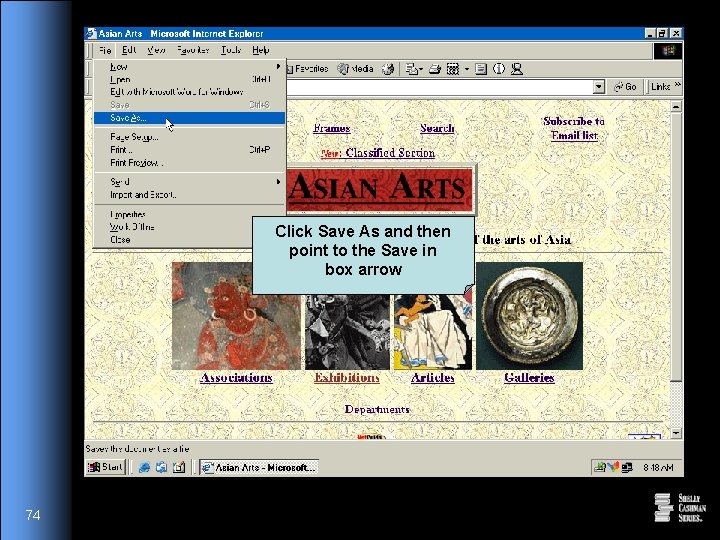Click the vertical scrollbar down arrow
This screenshot has height=540, width=720.
click(676, 433)
